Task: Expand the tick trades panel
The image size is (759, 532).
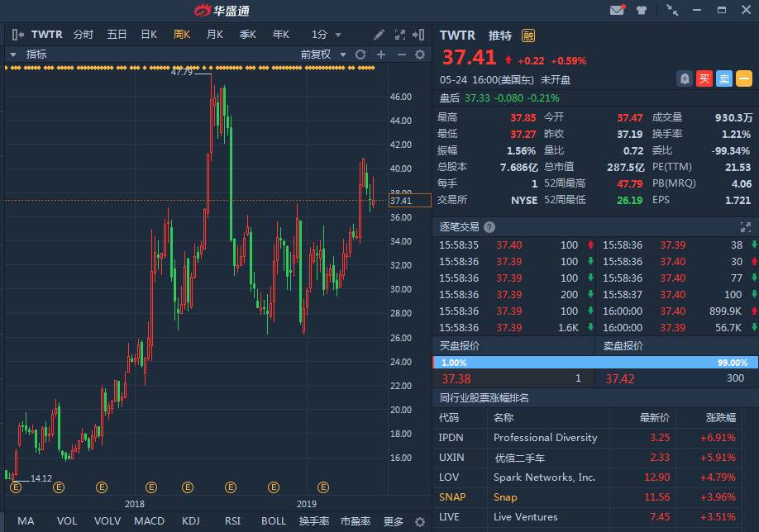Action: [x=746, y=227]
